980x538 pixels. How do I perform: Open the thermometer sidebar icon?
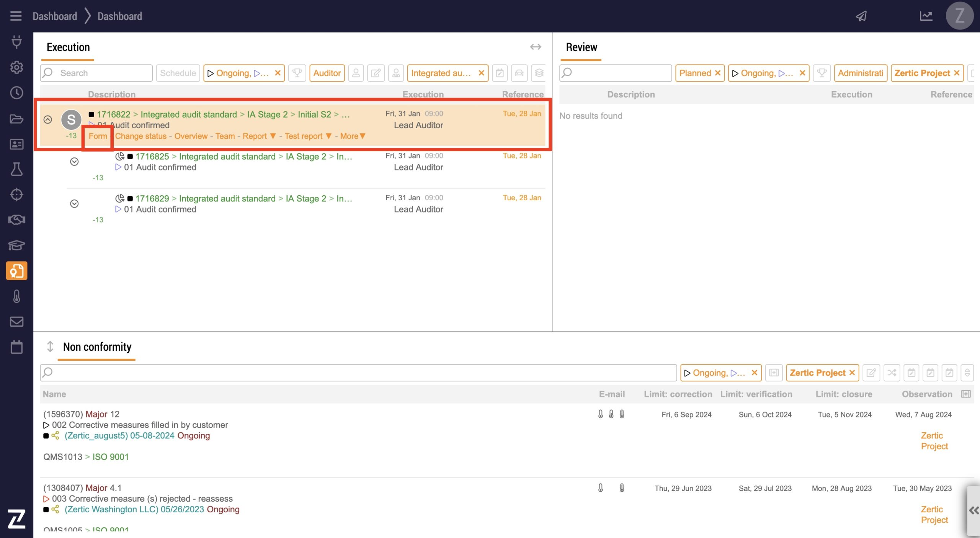tap(16, 296)
